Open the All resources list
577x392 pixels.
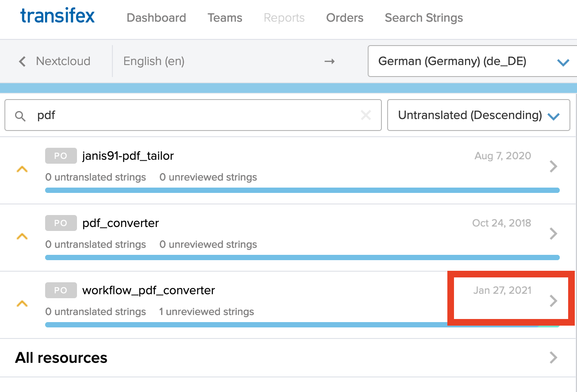pos(61,357)
